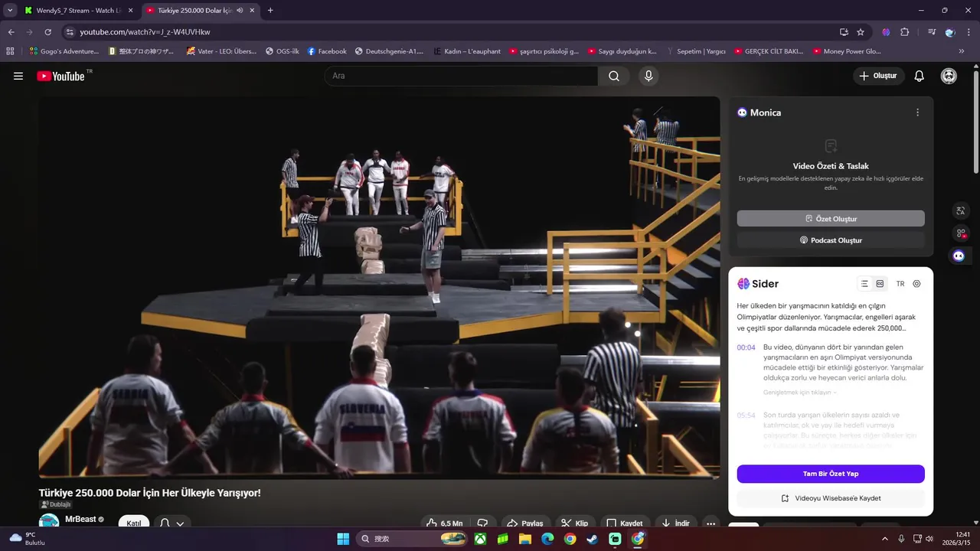Open File Explorer from the taskbar
Image resolution: width=980 pixels, height=551 pixels.
coord(525,539)
